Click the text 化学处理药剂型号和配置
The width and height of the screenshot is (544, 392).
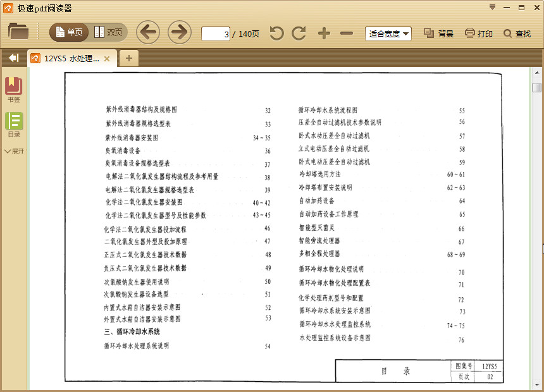click(331, 298)
